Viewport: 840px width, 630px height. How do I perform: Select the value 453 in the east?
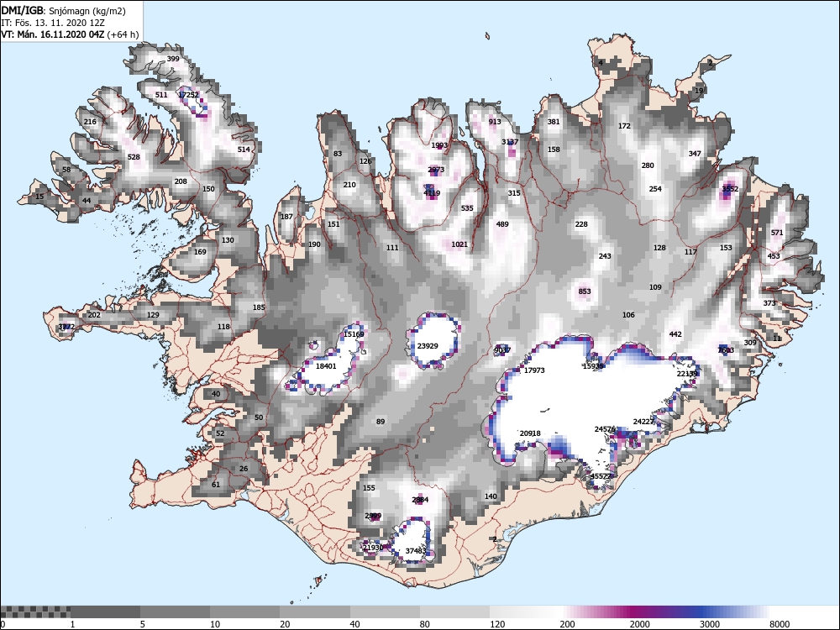point(774,256)
